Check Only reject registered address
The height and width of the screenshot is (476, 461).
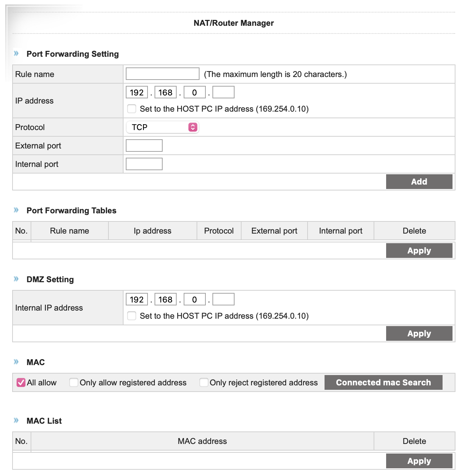204,382
